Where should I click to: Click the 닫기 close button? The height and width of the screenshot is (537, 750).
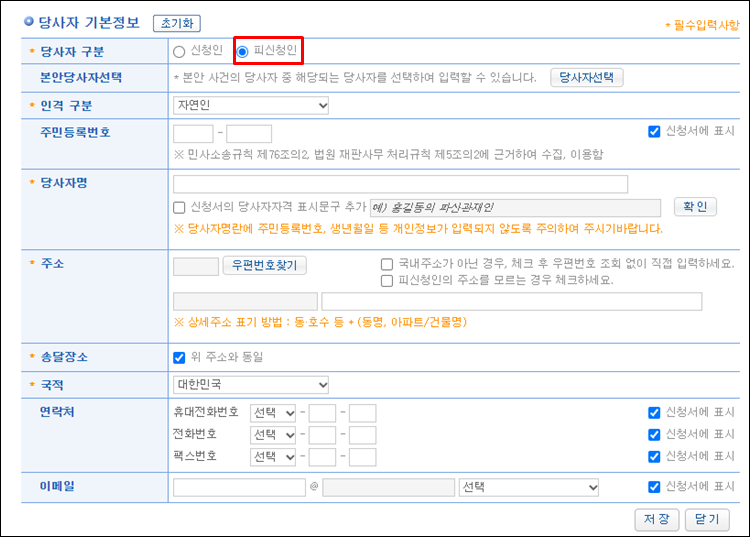tap(707, 519)
